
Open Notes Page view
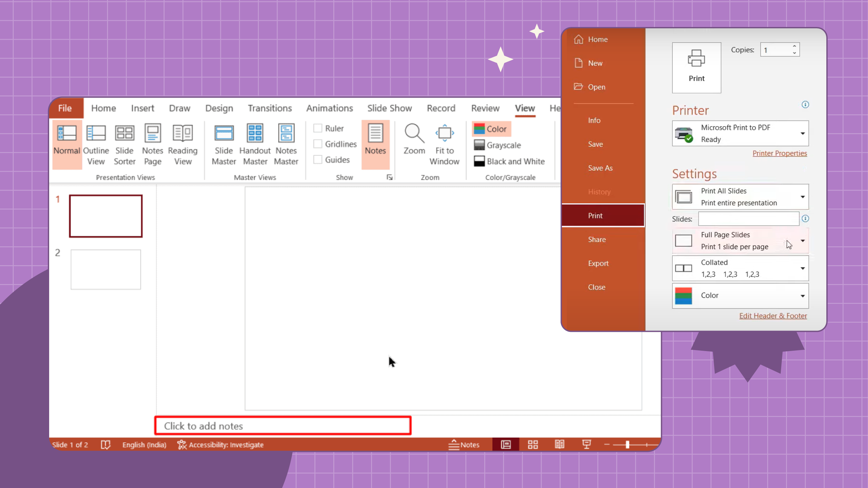pyautogui.click(x=152, y=143)
